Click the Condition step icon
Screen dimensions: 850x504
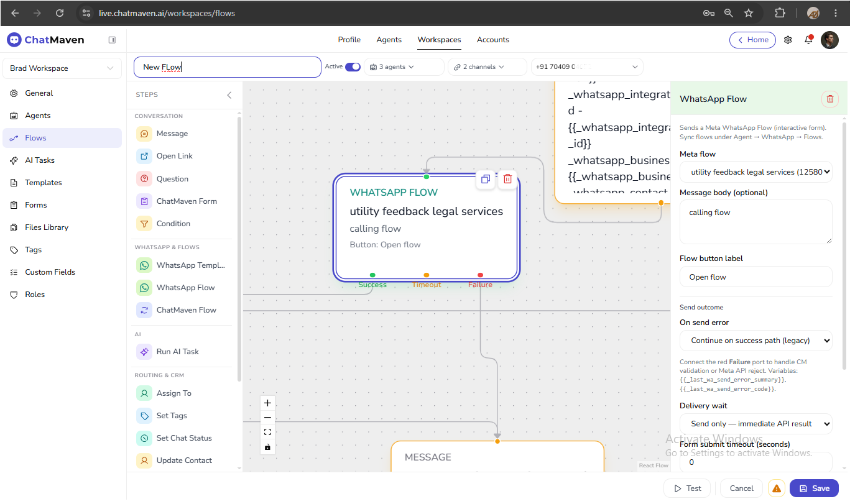[144, 224]
